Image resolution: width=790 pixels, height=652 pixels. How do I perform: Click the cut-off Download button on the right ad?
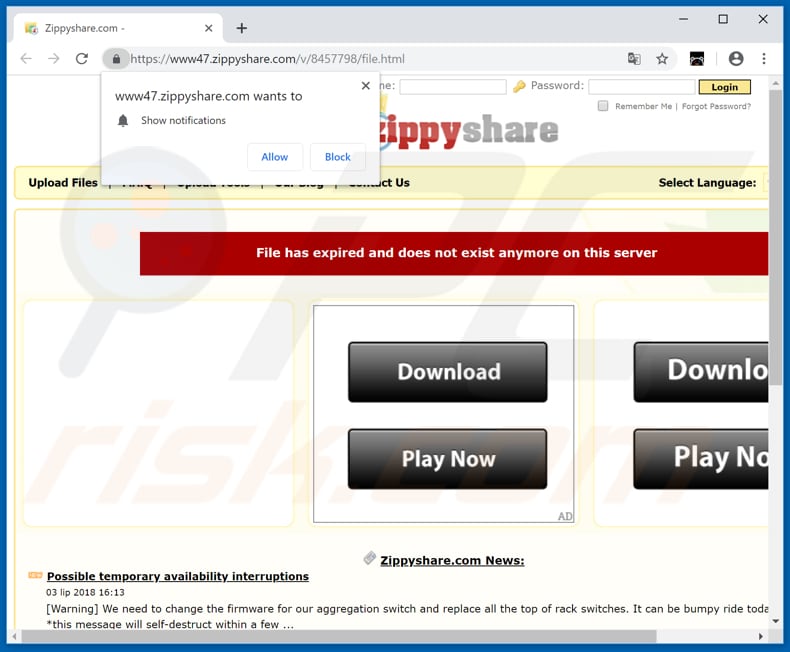(x=701, y=372)
